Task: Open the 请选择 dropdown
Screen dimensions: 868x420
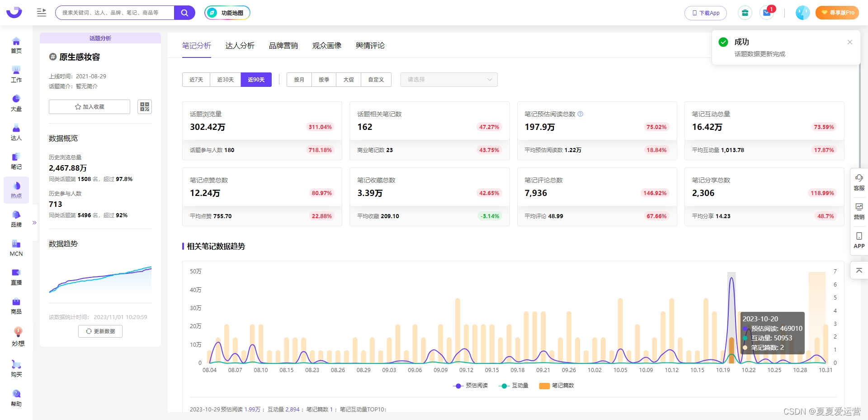Action: coord(449,80)
